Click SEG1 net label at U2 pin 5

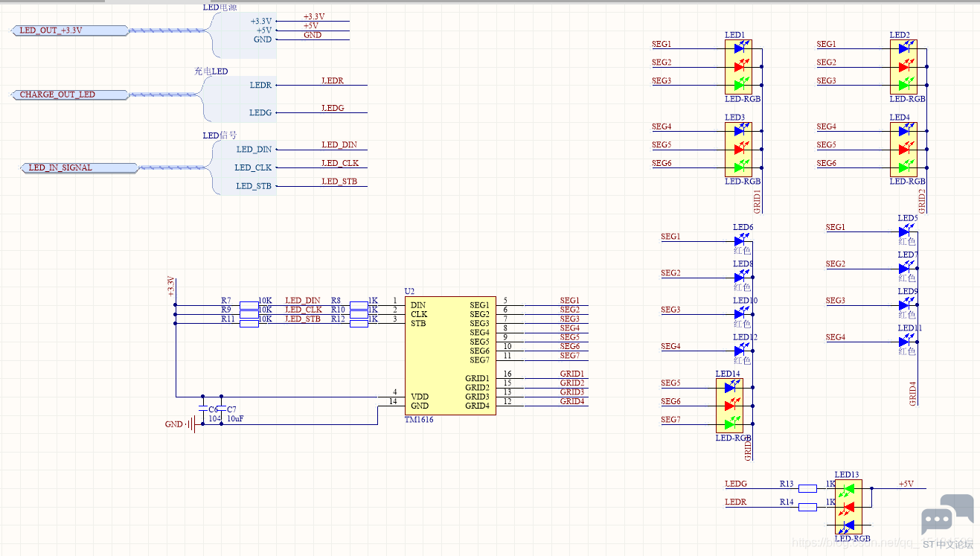point(569,301)
